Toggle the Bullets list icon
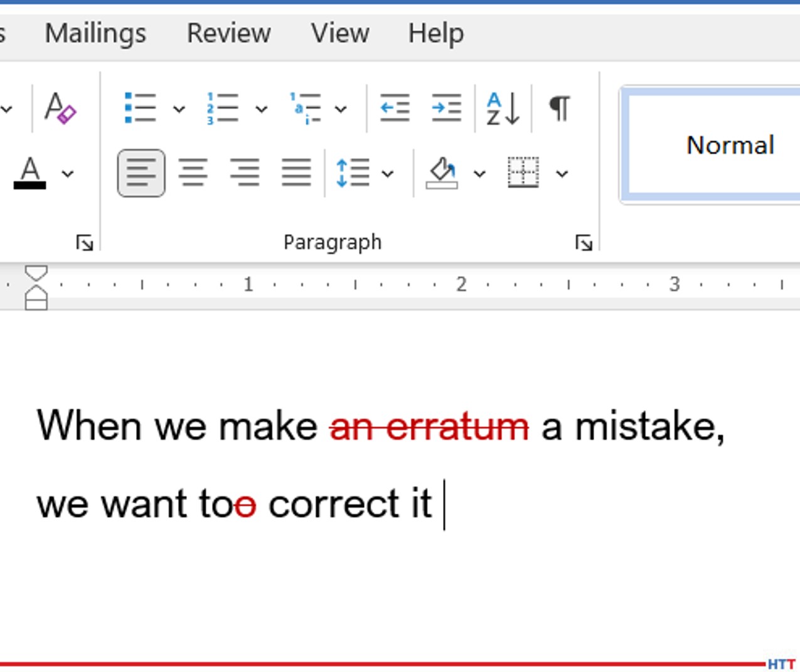The width and height of the screenshot is (800, 672). point(139,107)
